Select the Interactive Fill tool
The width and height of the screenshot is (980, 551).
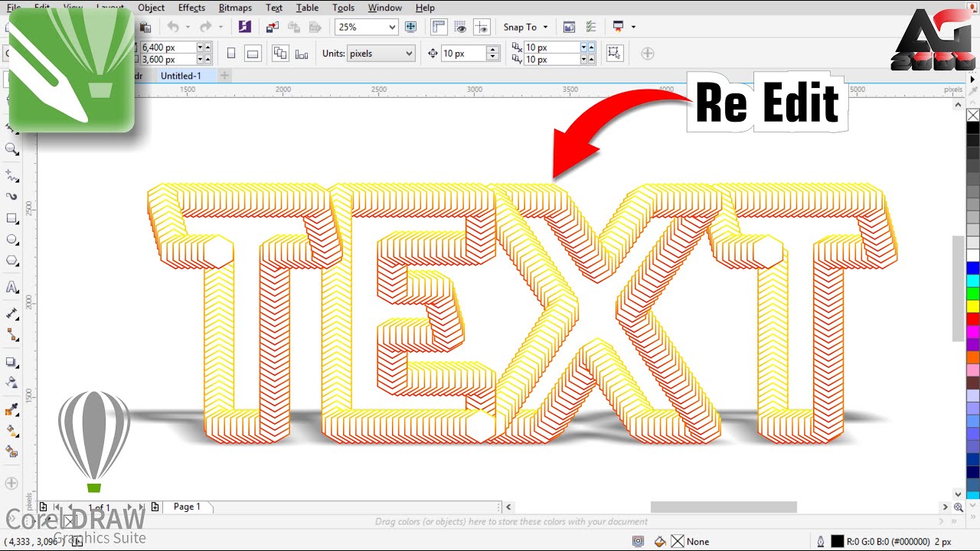pos(12,431)
